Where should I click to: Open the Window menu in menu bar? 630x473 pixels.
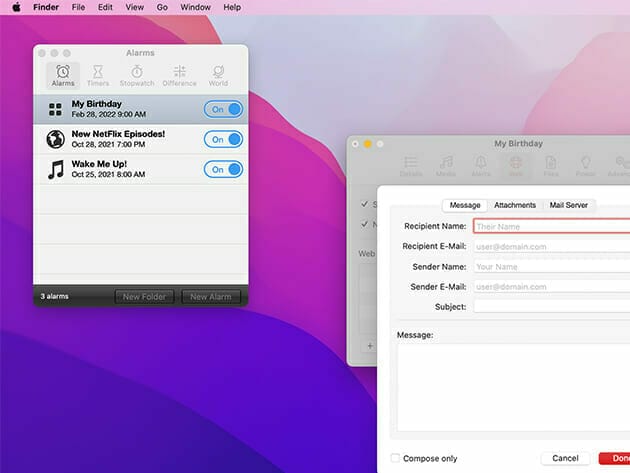195,7
